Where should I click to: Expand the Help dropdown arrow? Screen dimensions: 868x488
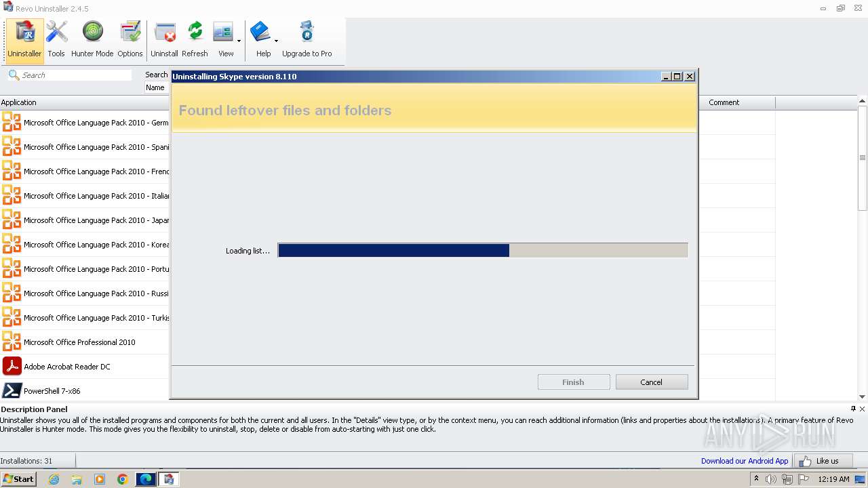pos(276,41)
